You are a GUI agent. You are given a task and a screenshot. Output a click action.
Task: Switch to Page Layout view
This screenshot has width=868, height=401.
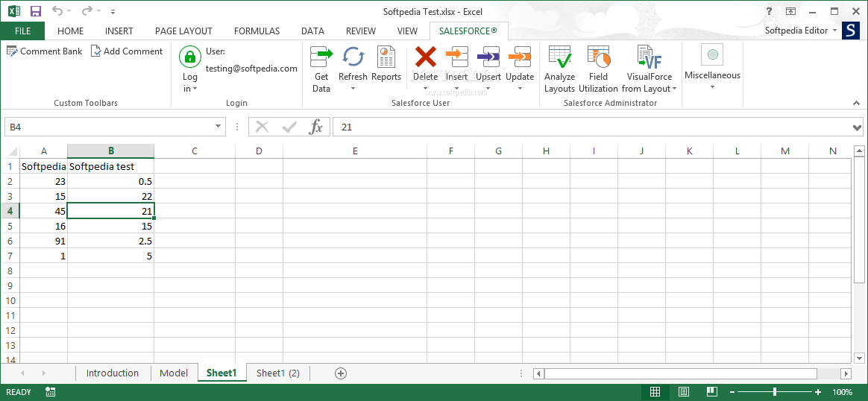(684, 392)
